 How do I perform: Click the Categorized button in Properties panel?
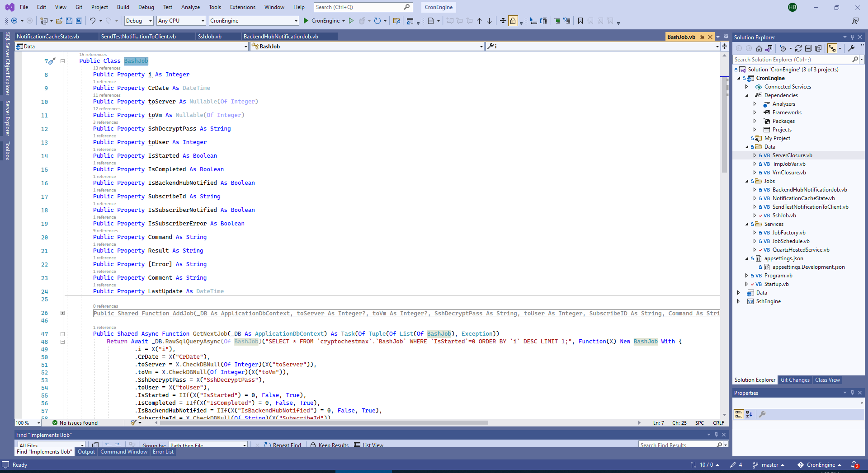tap(739, 414)
